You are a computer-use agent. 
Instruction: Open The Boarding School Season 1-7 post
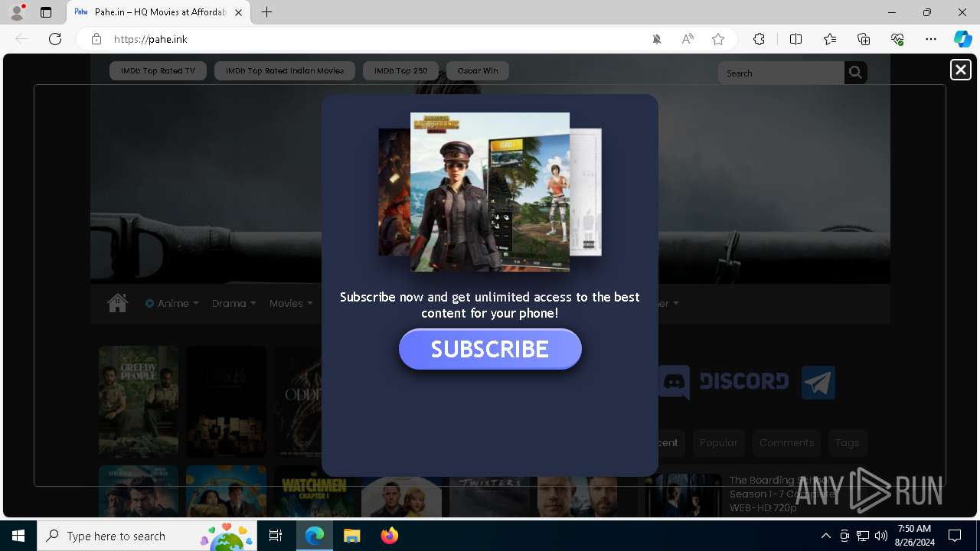[781, 494]
